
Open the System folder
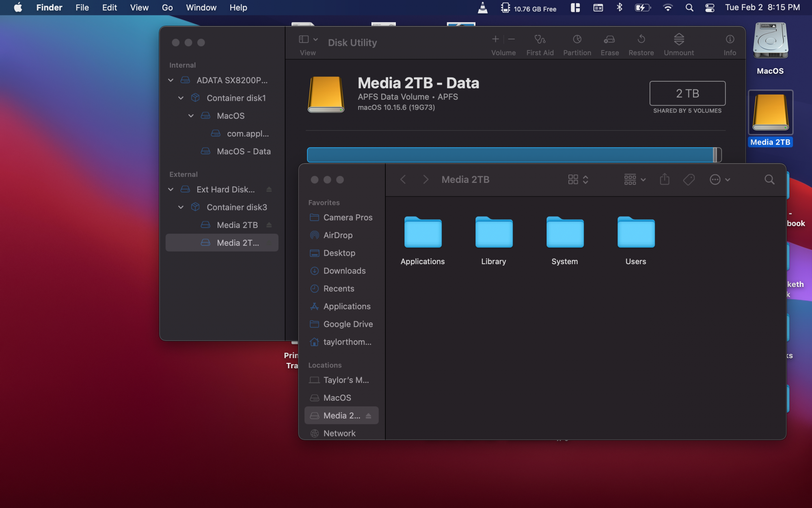click(565, 241)
